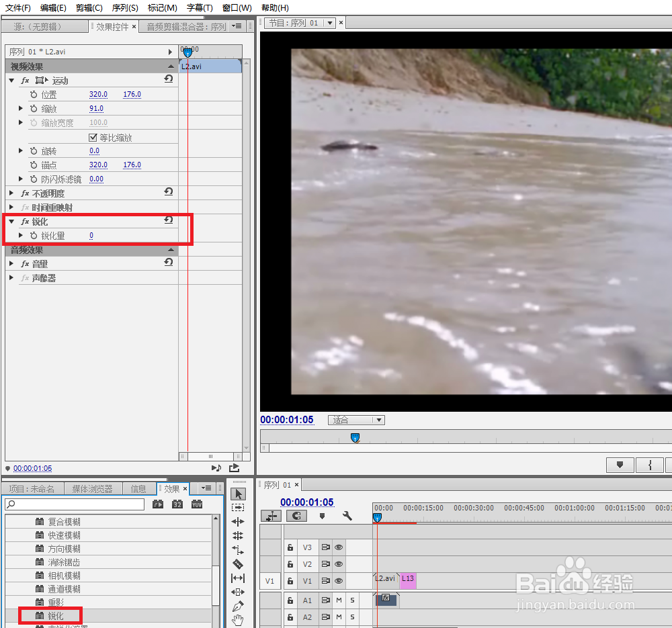
Task: Toggle animation stopwatch for 位置
Action: click(x=34, y=94)
